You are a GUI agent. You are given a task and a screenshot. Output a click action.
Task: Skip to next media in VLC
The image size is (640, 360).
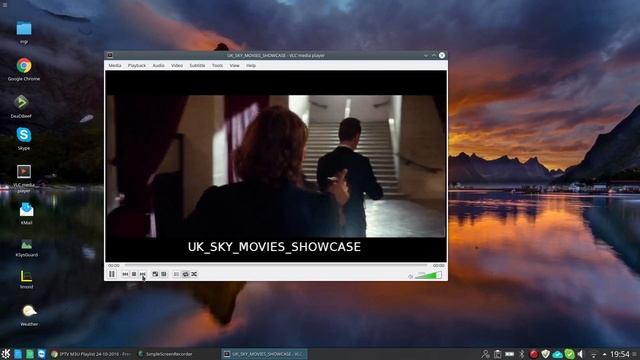tap(142, 274)
